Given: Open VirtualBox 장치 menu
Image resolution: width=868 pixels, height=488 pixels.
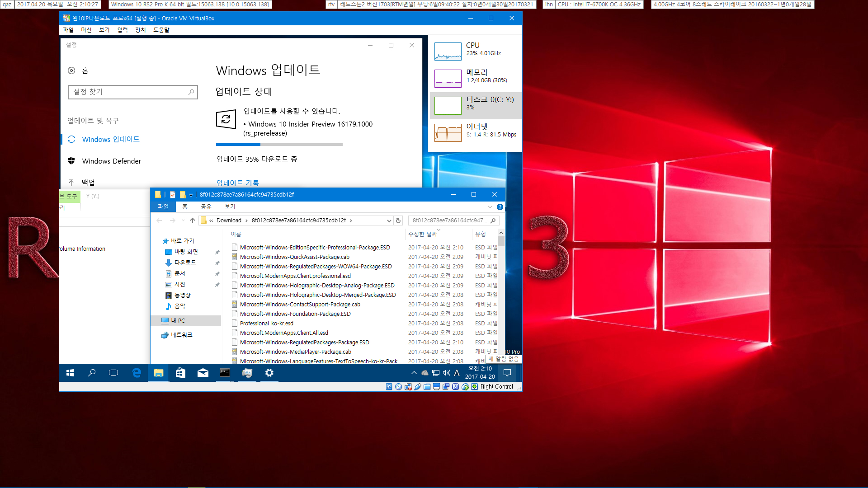Looking at the screenshot, I should coord(141,30).
